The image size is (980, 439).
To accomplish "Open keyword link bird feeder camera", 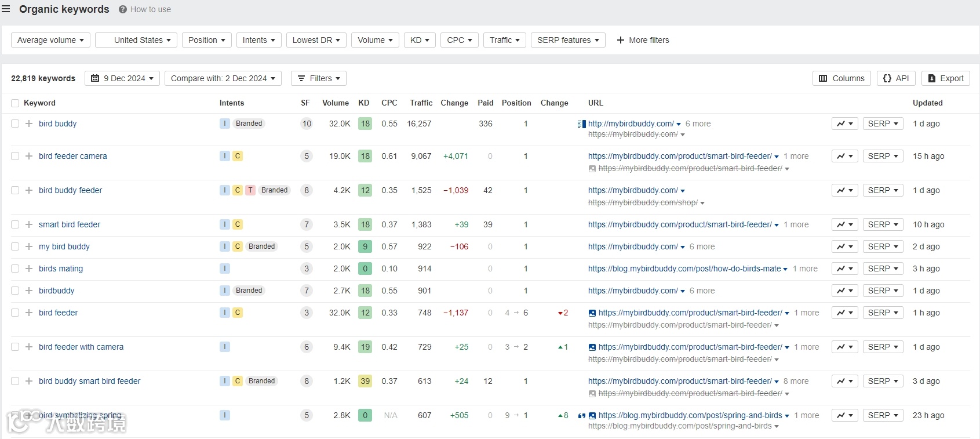I will click(x=73, y=156).
